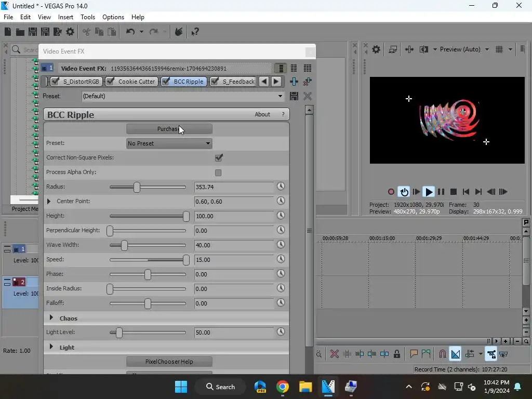The height and width of the screenshot is (399, 532).
Task: Toggle Correct Non-Square Pixels checkbox
Action: 219,158
